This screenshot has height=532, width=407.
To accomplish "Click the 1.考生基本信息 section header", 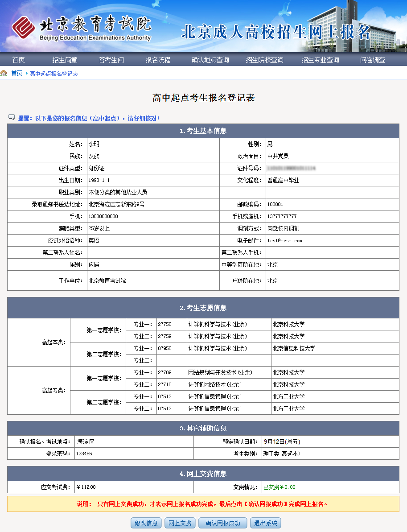I will 203,131.
